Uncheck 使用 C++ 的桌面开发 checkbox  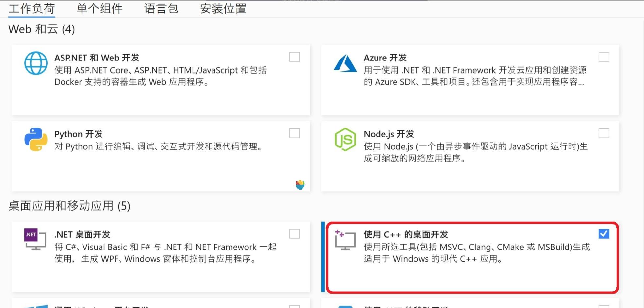[604, 234]
